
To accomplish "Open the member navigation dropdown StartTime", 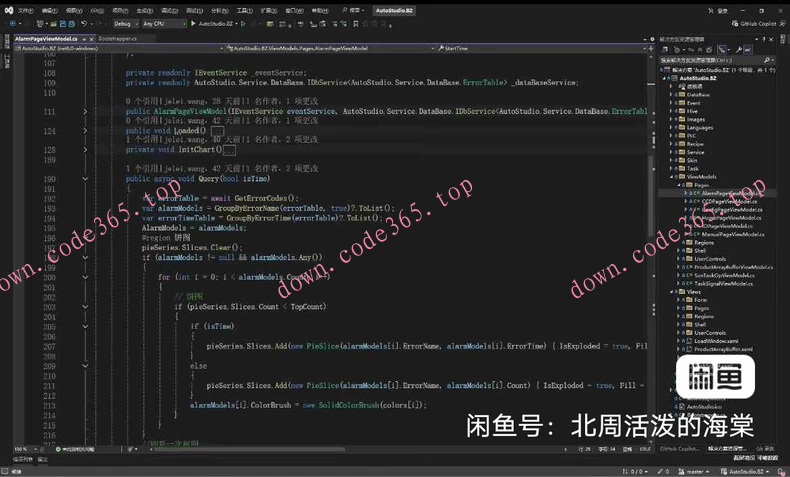I will point(542,48).
